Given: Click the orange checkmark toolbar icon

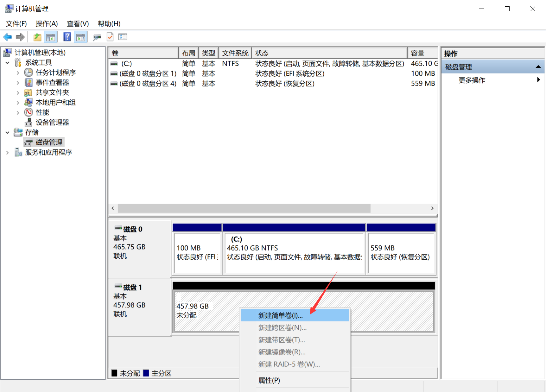Looking at the screenshot, I should [110, 37].
